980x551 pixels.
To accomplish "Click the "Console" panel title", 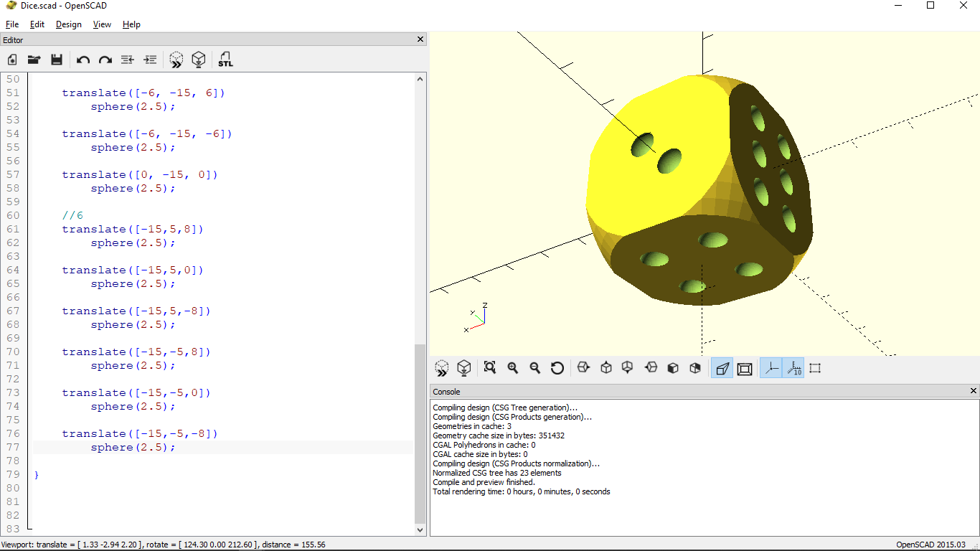I will 447,392.
